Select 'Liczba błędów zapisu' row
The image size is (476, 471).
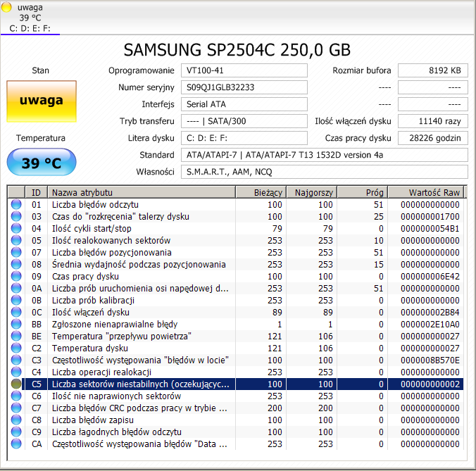[x=236, y=420]
